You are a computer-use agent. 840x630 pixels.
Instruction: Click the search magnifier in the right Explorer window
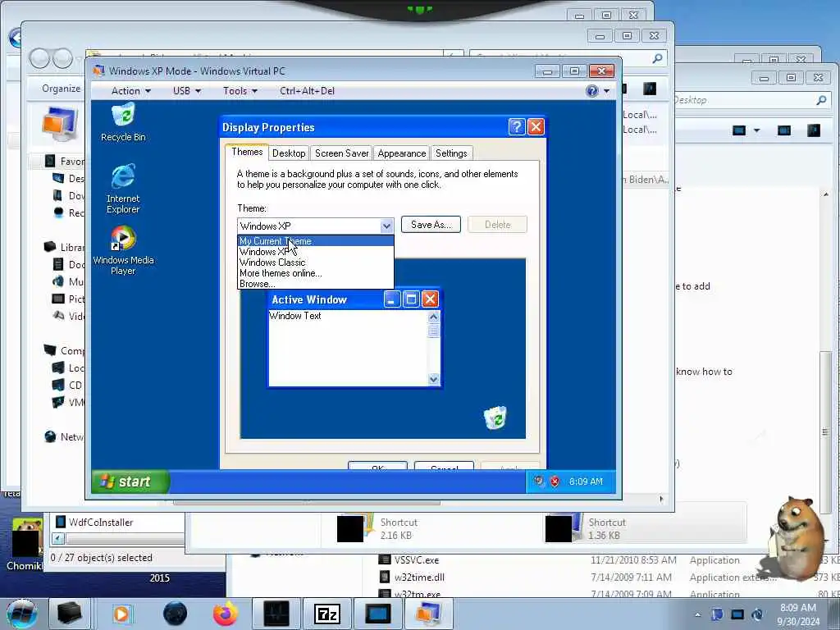tap(820, 99)
